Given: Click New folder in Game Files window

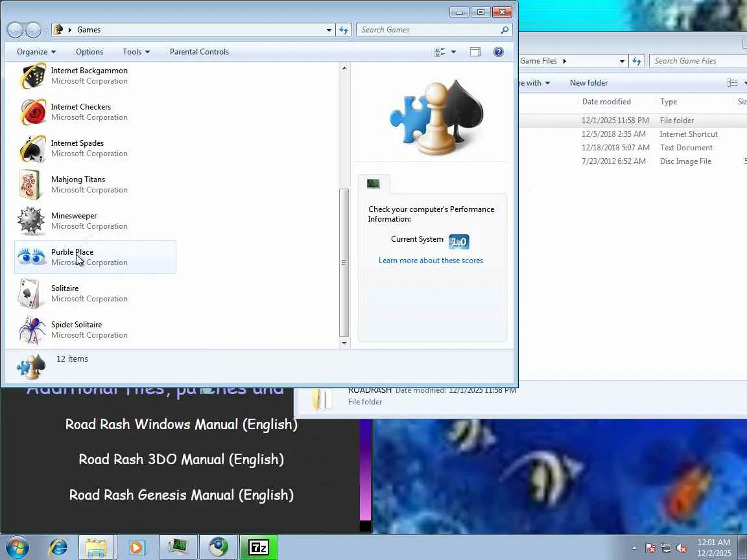Looking at the screenshot, I should [589, 83].
